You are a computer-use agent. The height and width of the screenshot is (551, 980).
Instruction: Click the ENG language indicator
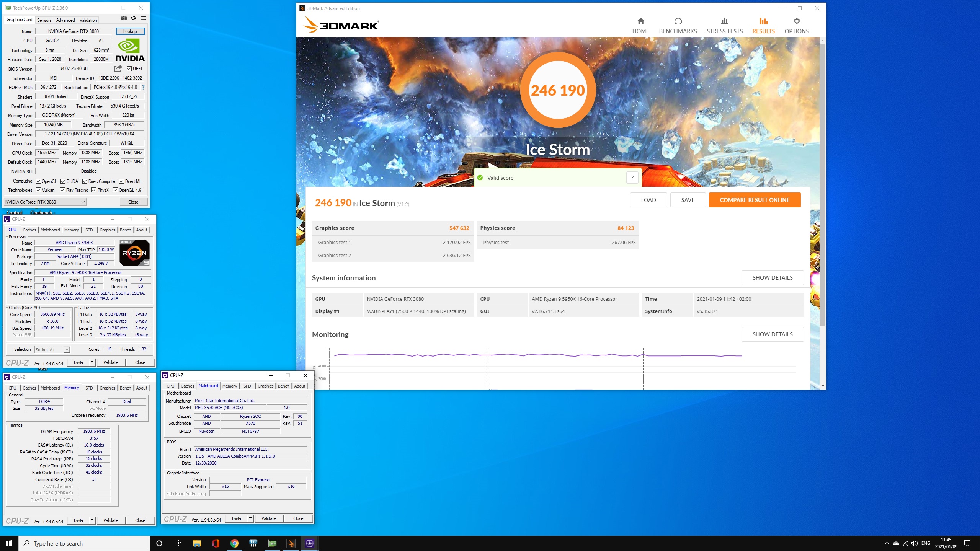pyautogui.click(x=926, y=543)
